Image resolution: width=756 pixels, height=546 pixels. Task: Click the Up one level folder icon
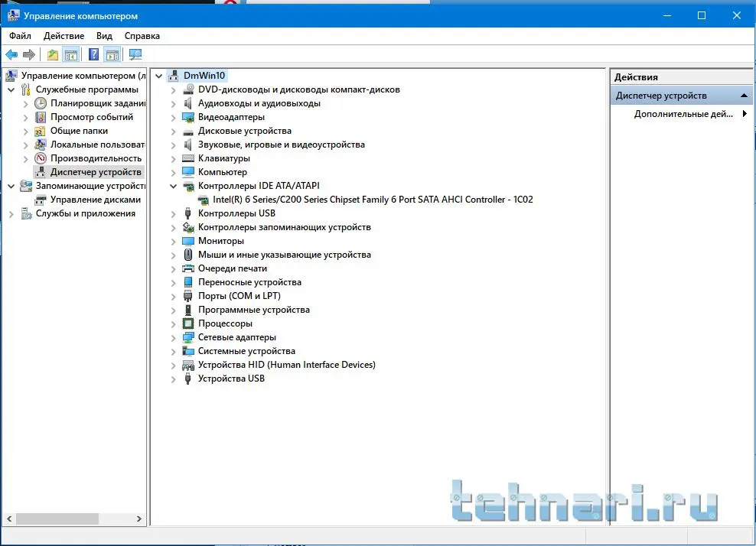[x=53, y=55]
